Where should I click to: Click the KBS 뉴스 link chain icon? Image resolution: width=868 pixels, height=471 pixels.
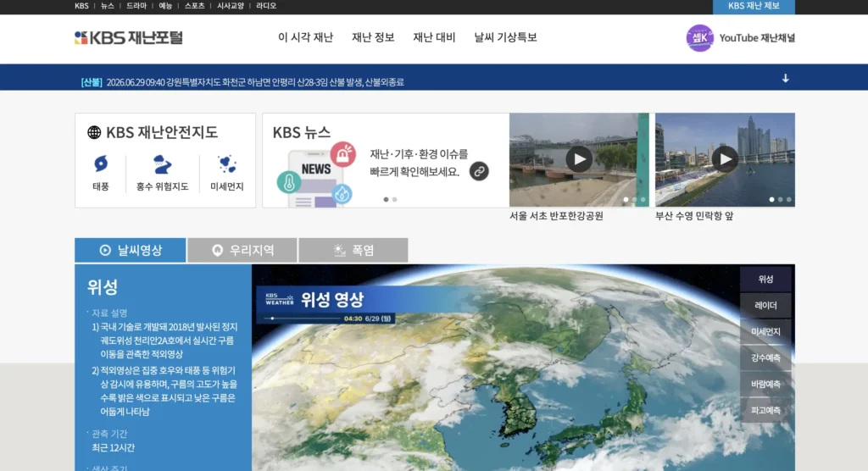(x=479, y=172)
